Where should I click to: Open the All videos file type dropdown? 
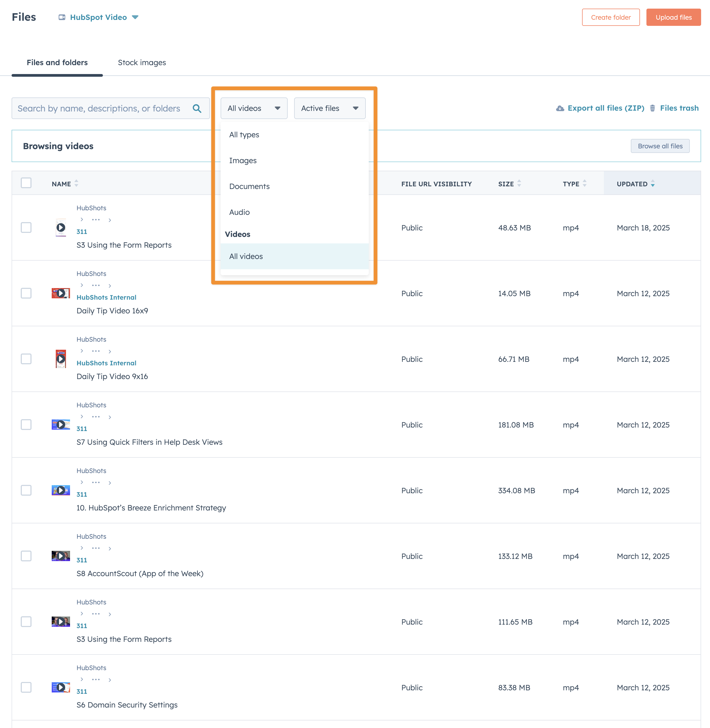pyautogui.click(x=253, y=108)
